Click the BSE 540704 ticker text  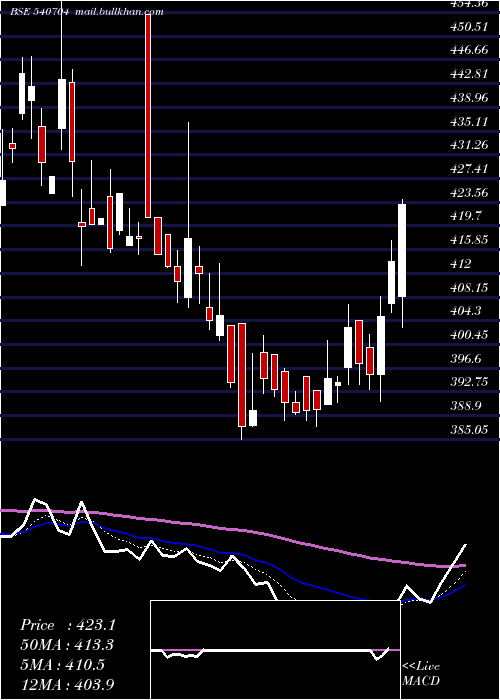[40, 12]
